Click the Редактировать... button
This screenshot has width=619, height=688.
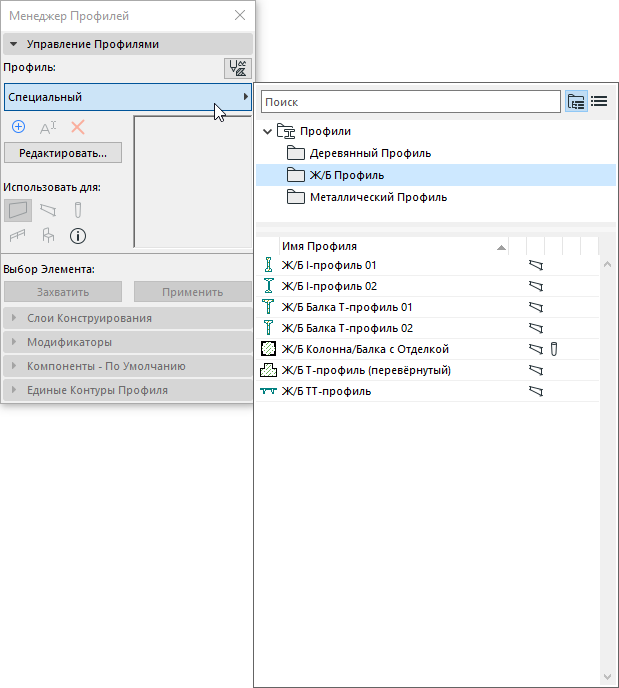pyautogui.click(x=63, y=153)
